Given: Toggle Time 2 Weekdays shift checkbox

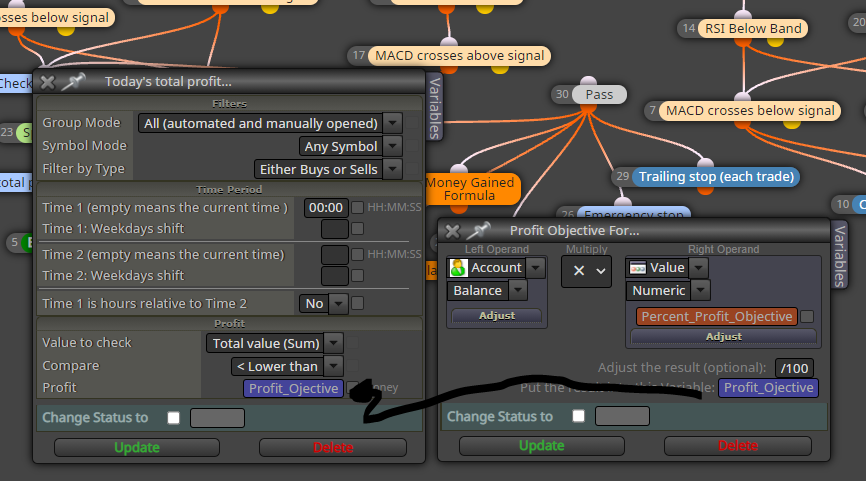Looking at the screenshot, I should tap(357, 276).
